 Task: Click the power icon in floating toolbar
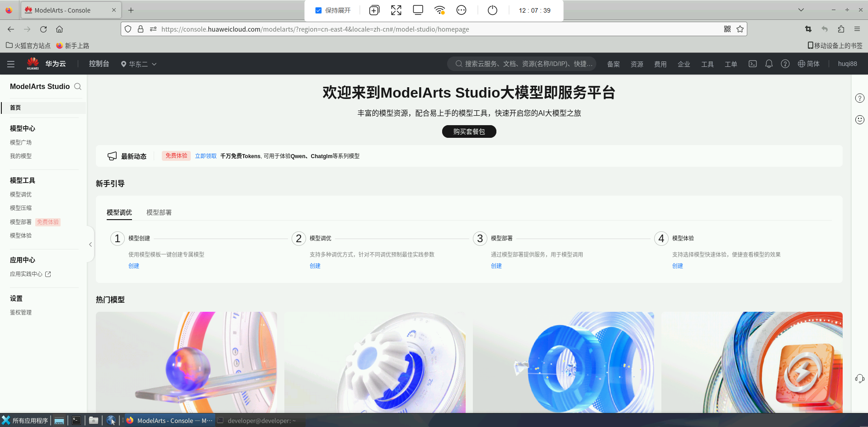[x=492, y=10]
